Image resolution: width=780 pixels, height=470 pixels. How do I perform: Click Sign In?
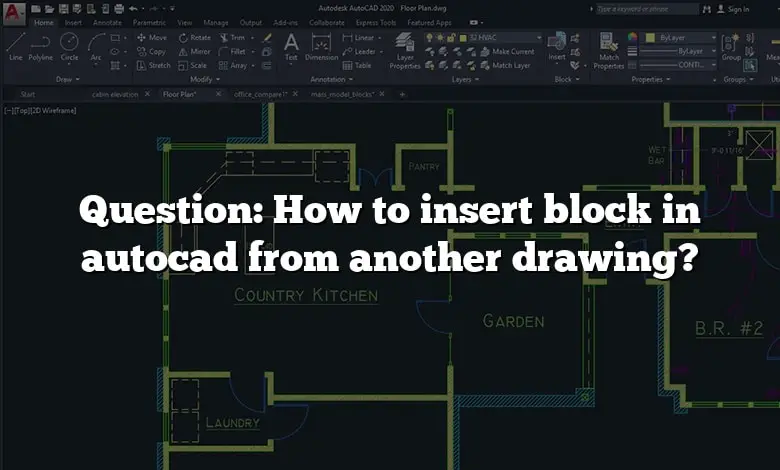pyautogui.click(x=734, y=9)
